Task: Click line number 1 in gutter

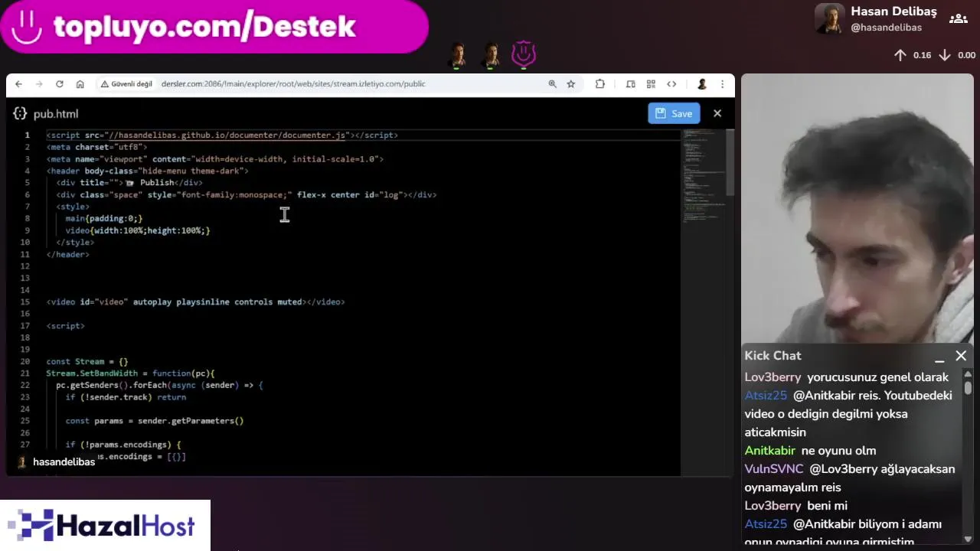Action: pyautogui.click(x=27, y=135)
